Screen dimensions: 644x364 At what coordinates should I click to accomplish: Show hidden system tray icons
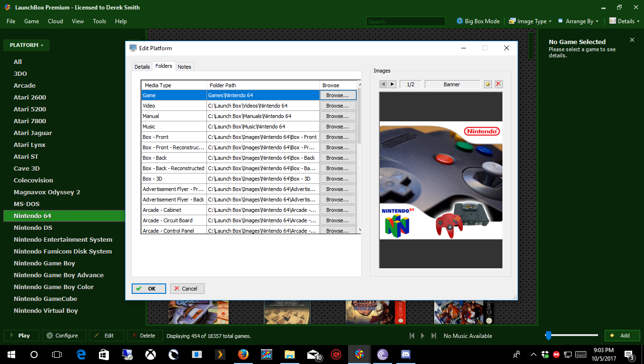tap(534, 355)
